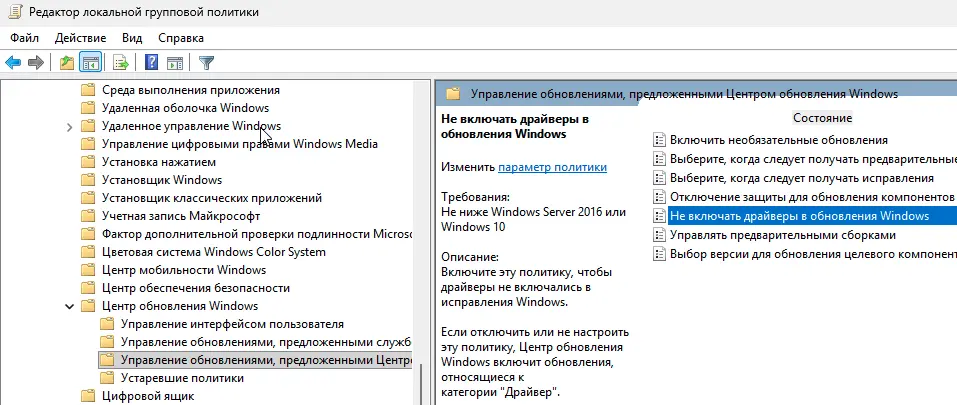Click the Forward arrow in the toolbar
The width and height of the screenshot is (957, 405).
(x=35, y=63)
